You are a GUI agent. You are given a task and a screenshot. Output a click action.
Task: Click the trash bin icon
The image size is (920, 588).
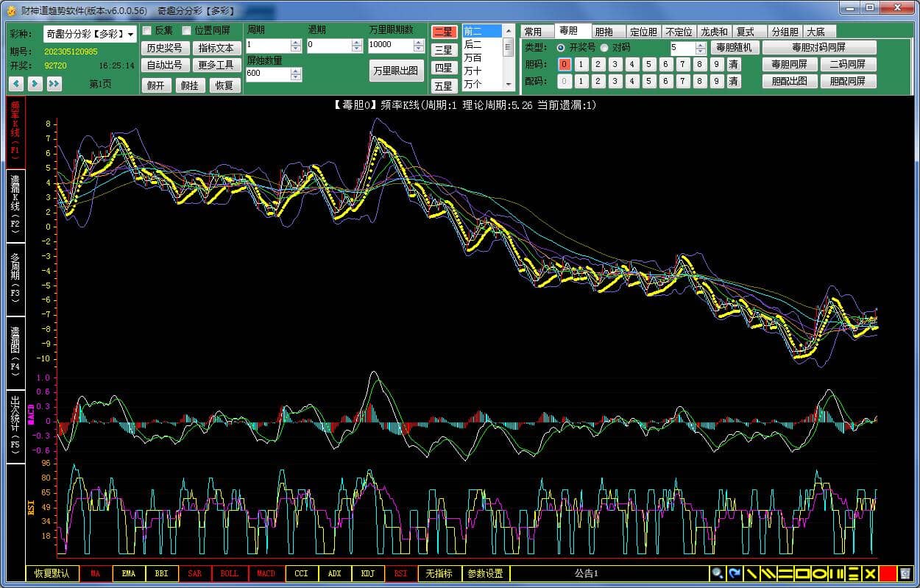point(905,573)
